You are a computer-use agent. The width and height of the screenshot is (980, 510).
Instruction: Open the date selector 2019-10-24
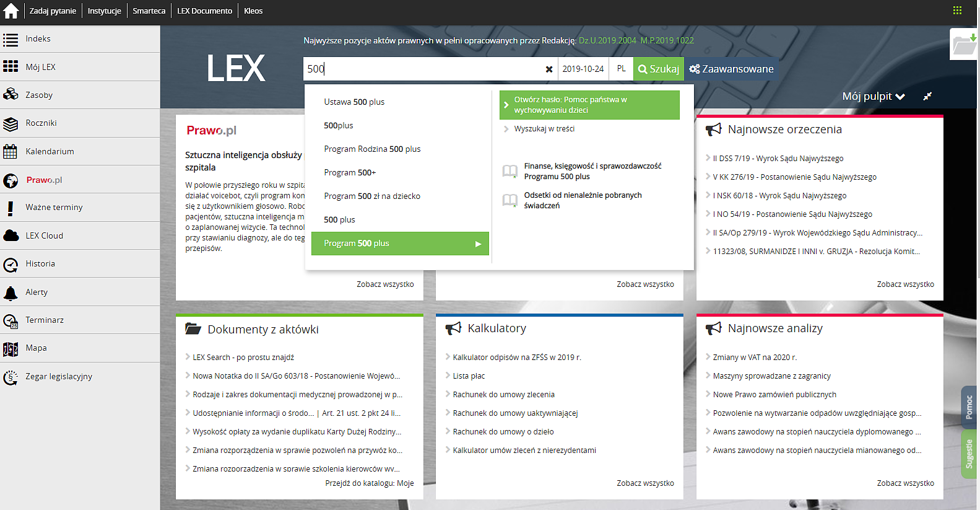click(583, 69)
